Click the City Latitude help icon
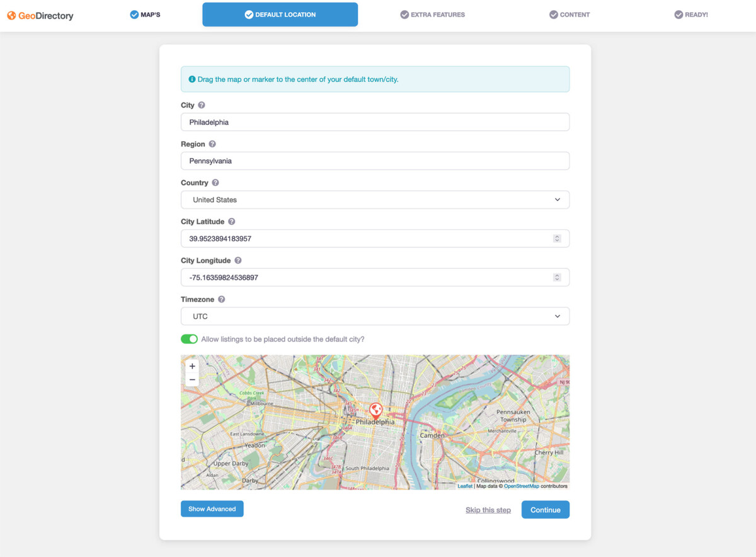Screen dimensions: 756x557 (x=231, y=221)
